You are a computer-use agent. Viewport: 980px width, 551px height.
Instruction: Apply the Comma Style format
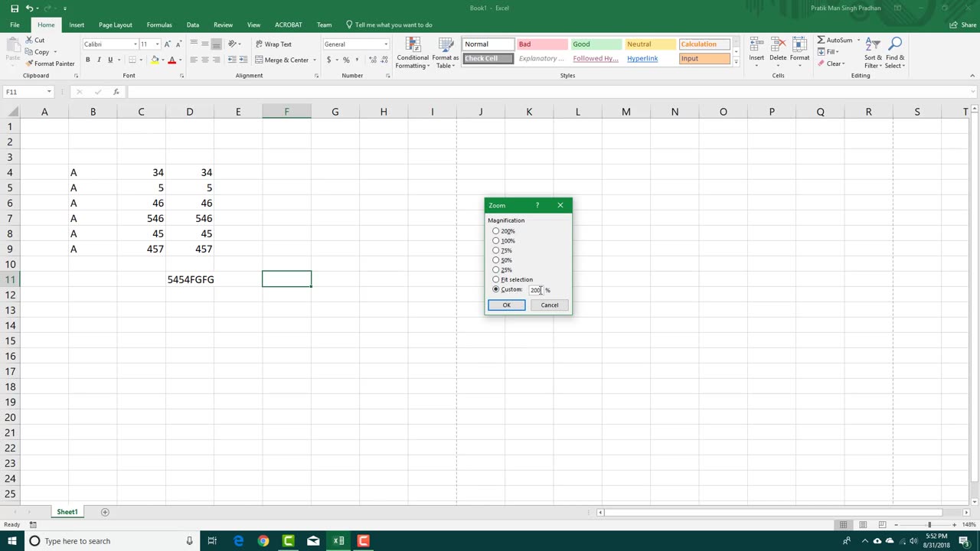point(357,60)
